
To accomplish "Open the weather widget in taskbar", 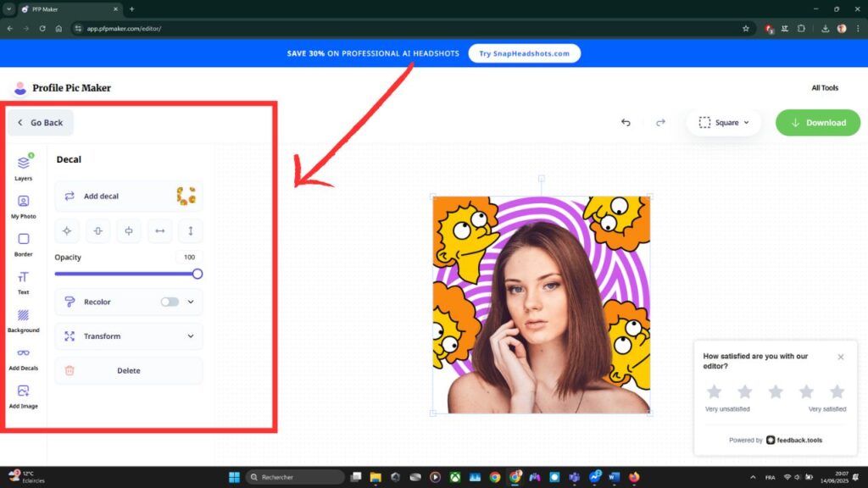I will 28,477.
